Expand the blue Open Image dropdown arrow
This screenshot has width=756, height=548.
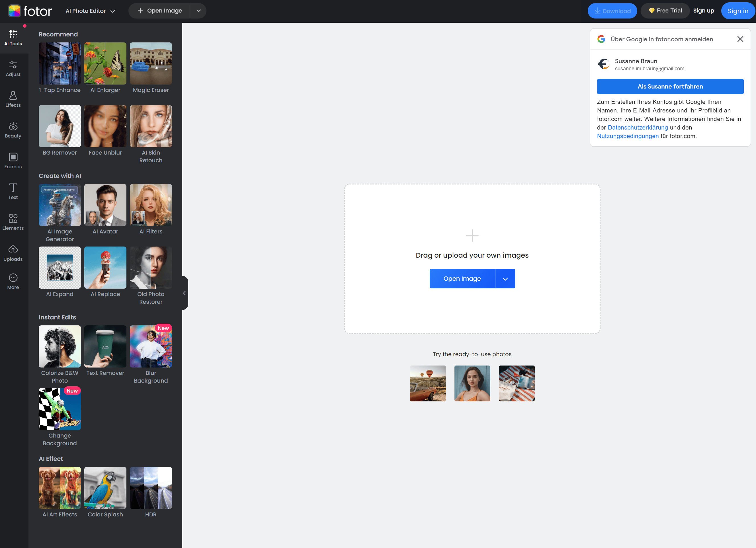(505, 279)
